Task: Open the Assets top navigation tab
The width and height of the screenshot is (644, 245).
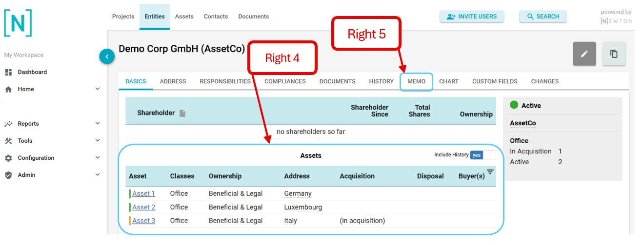Action: click(184, 17)
